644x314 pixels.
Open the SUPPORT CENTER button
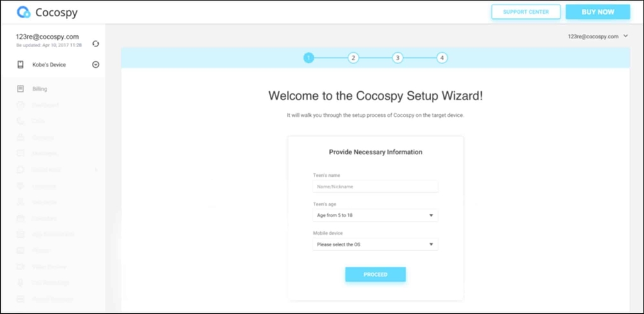526,12
